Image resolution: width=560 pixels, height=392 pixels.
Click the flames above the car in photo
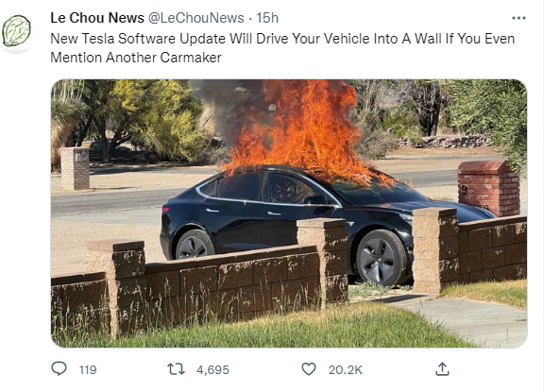[x=300, y=128]
